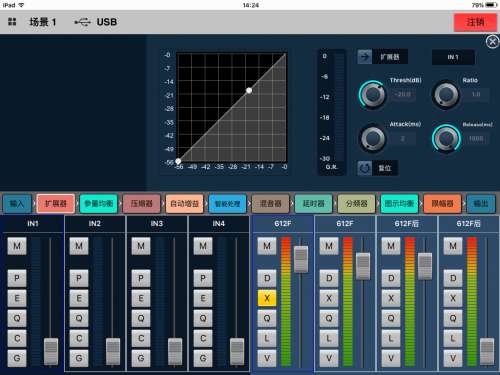Screen dimensions: 500x375
Task: Click the G button on IN1
Action: (x=17, y=358)
